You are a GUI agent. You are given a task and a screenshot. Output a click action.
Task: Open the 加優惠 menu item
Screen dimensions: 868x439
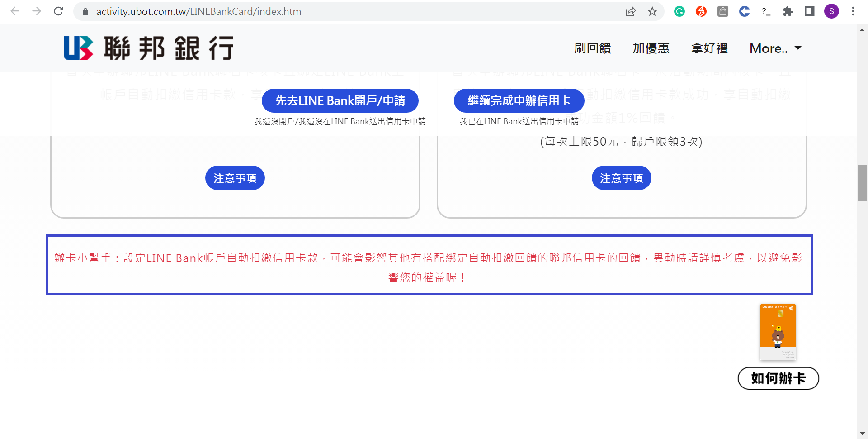(651, 48)
